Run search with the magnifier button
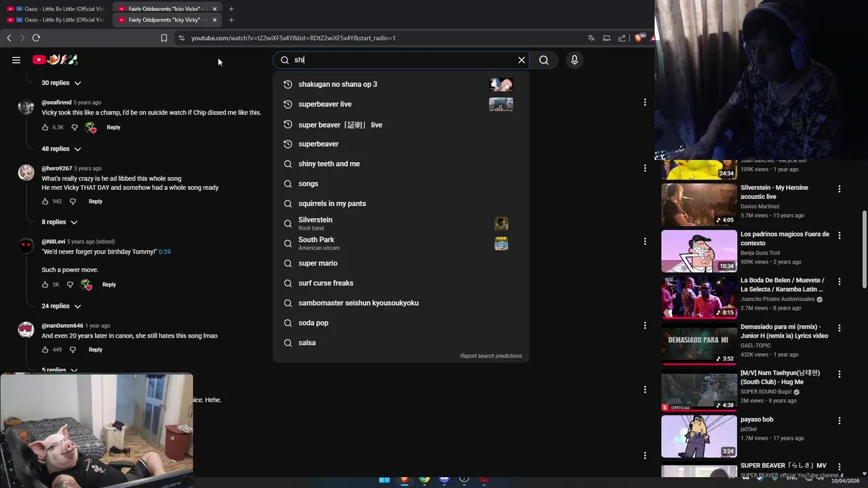This screenshot has width=868, height=488. (544, 60)
